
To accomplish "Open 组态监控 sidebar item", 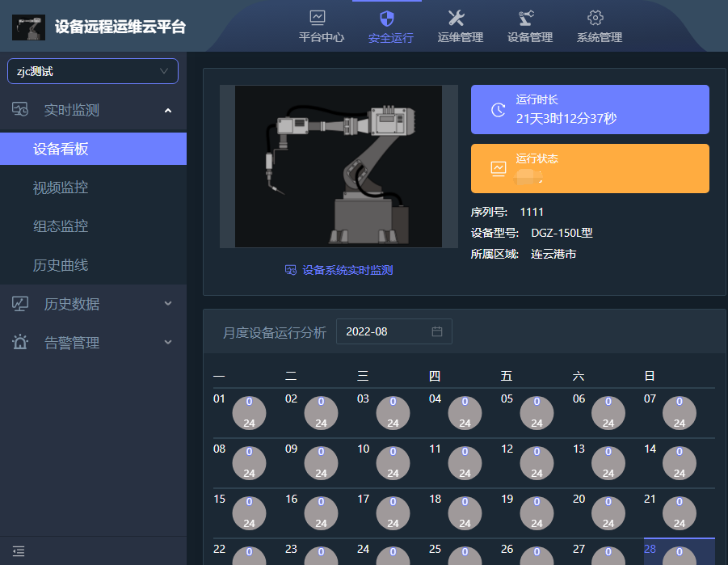I will (x=61, y=226).
